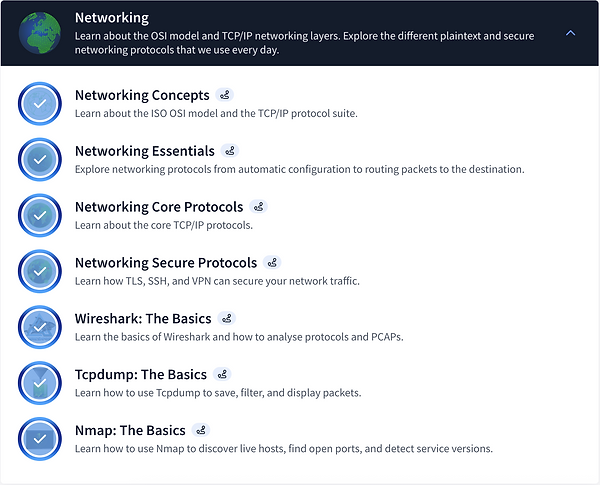Click the Networking module header title

112,18
